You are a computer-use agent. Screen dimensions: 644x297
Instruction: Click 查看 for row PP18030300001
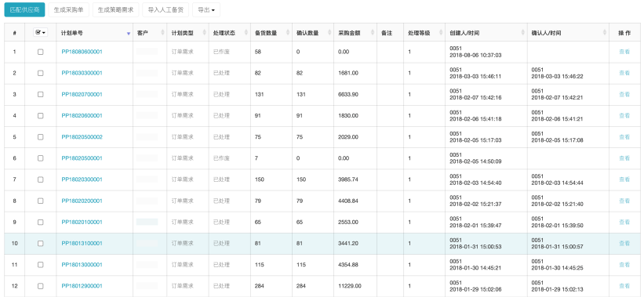click(624, 73)
